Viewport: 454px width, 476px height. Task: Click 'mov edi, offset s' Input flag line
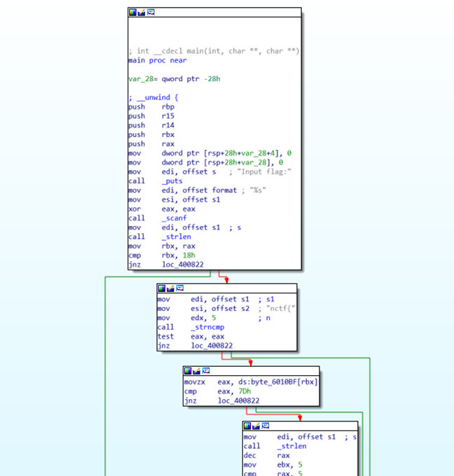pyautogui.click(x=209, y=171)
